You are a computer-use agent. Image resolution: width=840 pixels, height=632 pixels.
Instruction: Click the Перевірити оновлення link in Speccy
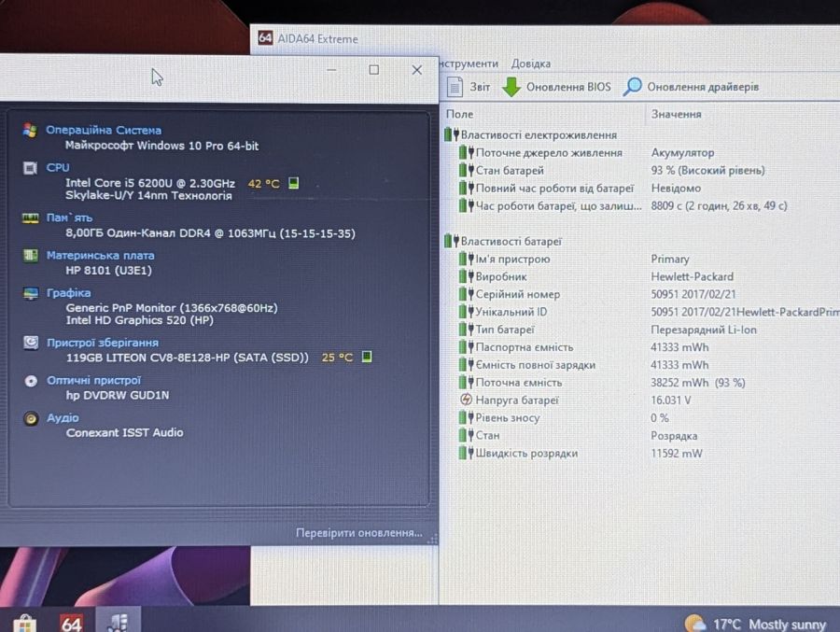[359, 533]
